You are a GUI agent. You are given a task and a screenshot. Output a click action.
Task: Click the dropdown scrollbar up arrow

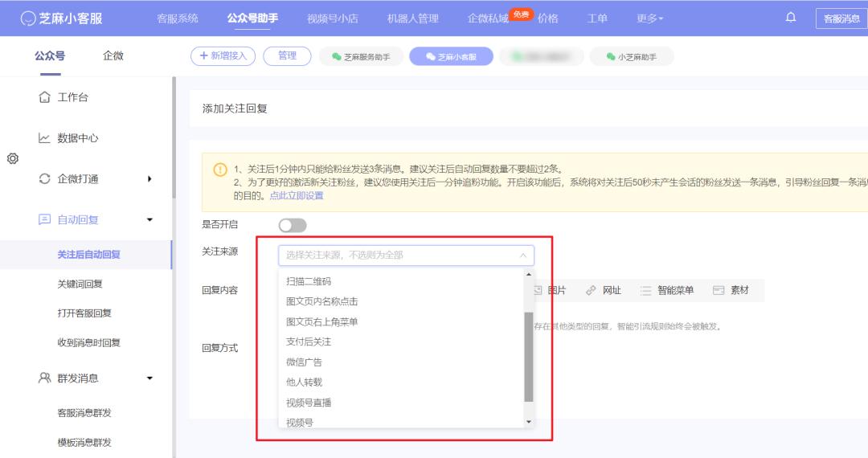(x=529, y=274)
